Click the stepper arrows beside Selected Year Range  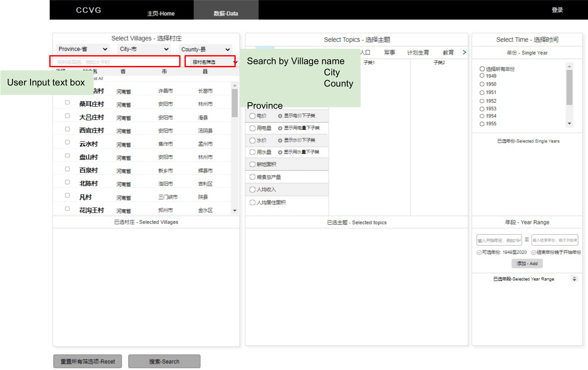click(x=574, y=279)
